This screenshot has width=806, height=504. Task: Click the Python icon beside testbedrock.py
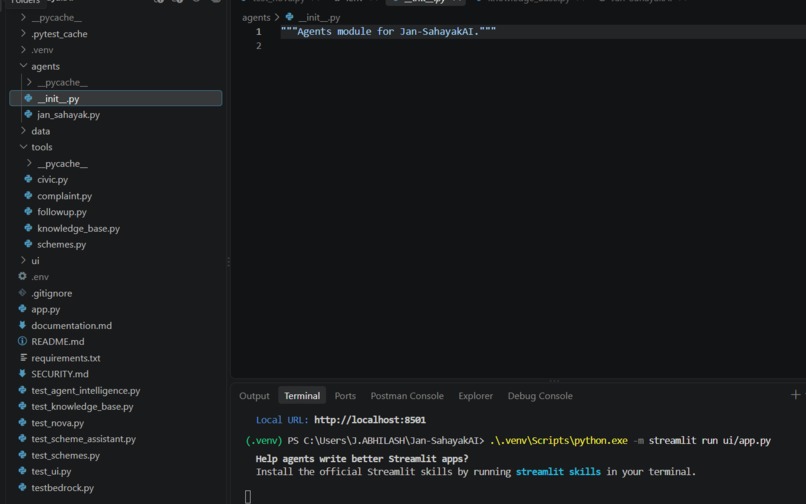22,487
